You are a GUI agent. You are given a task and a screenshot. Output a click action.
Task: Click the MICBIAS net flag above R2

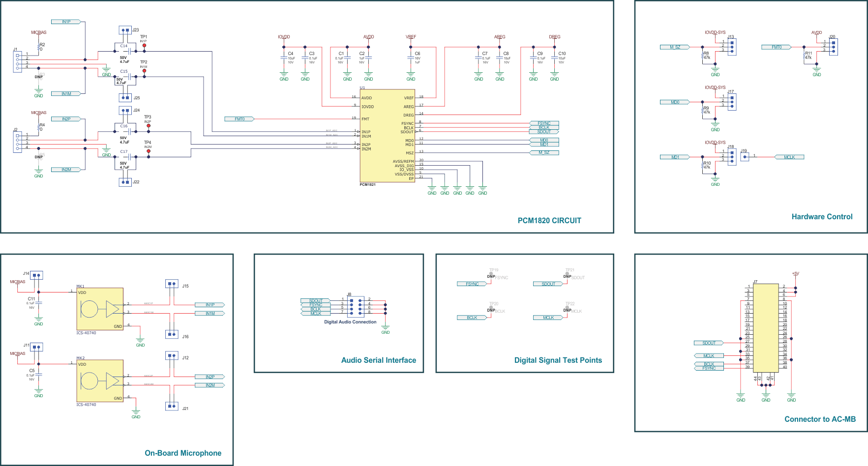[39, 32]
